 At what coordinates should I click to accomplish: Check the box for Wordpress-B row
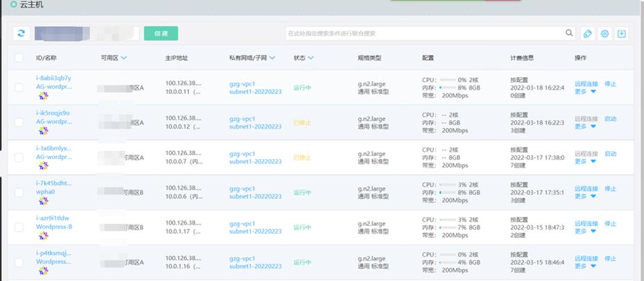click(x=19, y=227)
